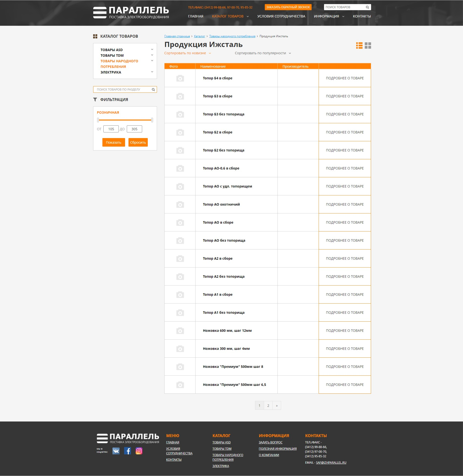Click the maximum price field showing 305
Image resolution: width=463 pixels, height=476 pixels.
[134, 129]
